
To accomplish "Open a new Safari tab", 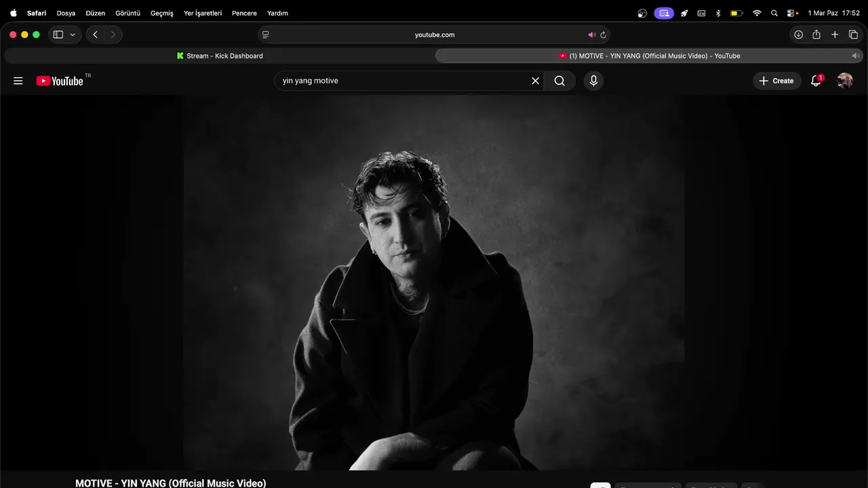I will point(835,35).
